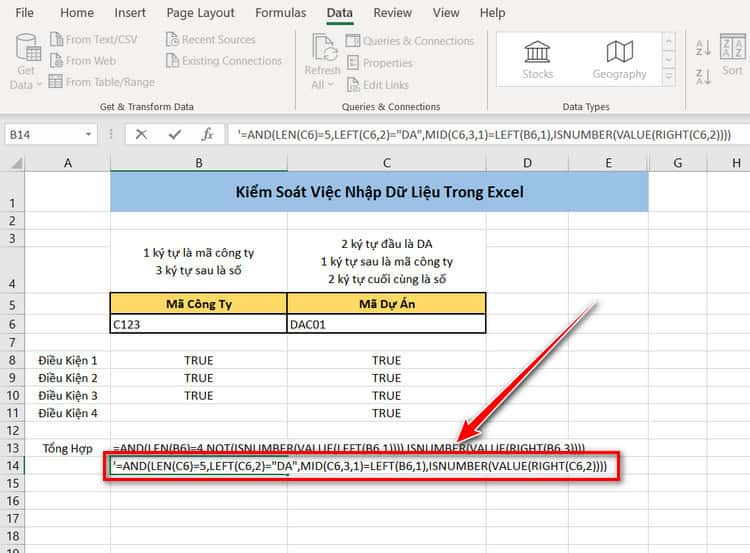Choose the Geography data type
750x553 pixels.
click(619, 60)
